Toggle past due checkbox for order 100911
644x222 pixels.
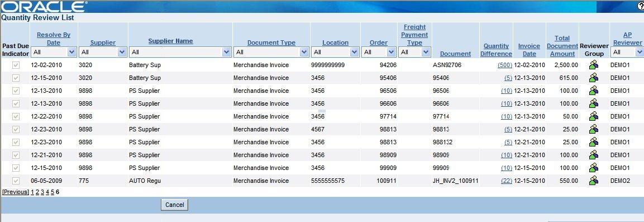click(16, 181)
